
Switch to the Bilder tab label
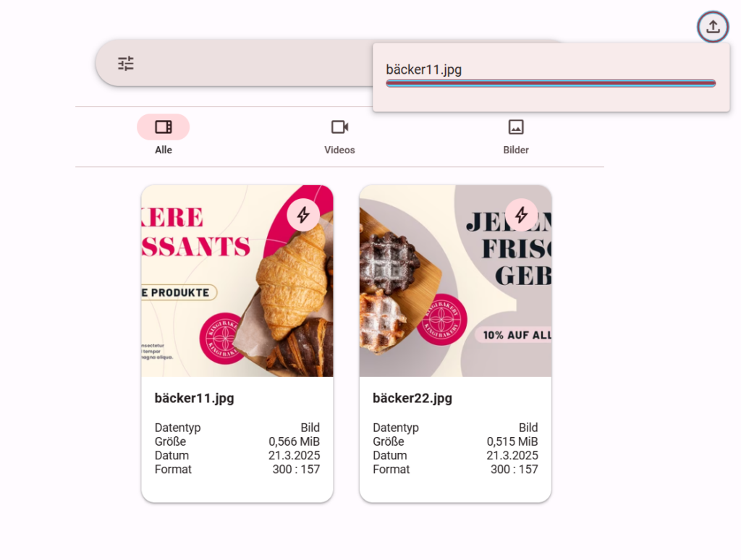click(x=515, y=150)
